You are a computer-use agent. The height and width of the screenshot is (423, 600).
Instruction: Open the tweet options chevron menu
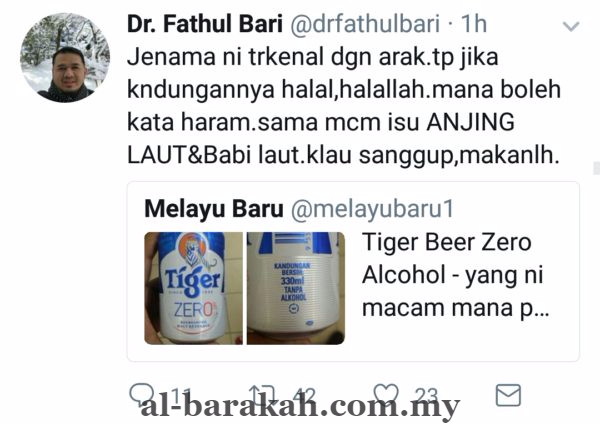pos(571,26)
